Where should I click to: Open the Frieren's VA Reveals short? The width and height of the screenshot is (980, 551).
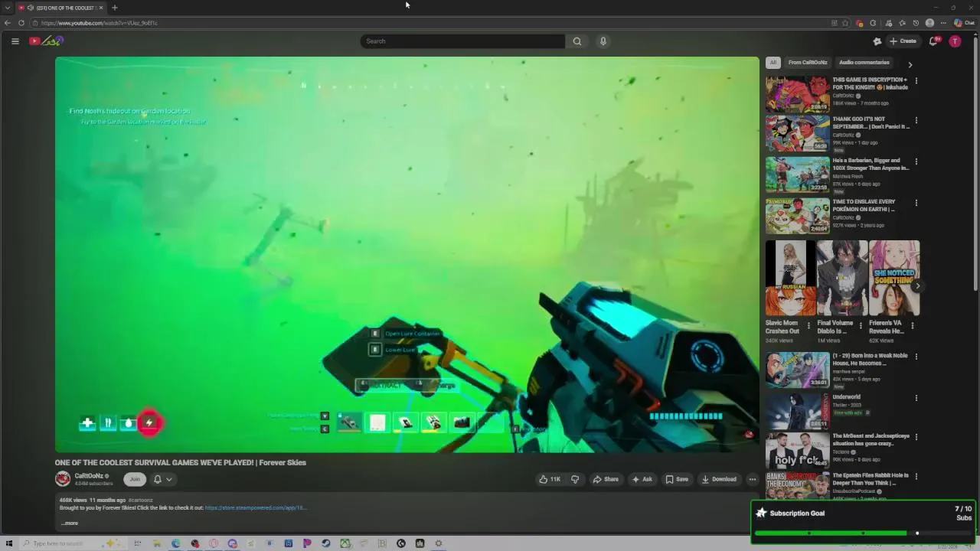(x=894, y=278)
